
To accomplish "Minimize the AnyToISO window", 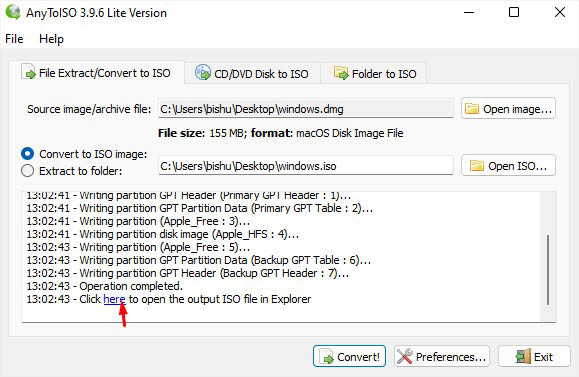I will pyautogui.click(x=469, y=13).
